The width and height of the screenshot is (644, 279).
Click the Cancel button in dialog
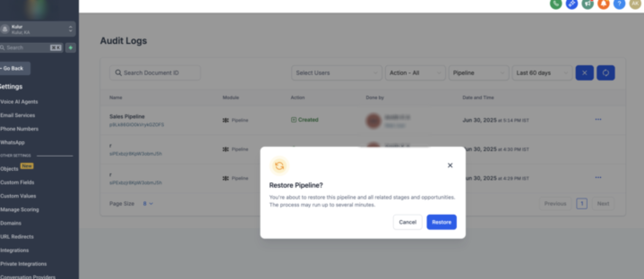[x=408, y=222]
